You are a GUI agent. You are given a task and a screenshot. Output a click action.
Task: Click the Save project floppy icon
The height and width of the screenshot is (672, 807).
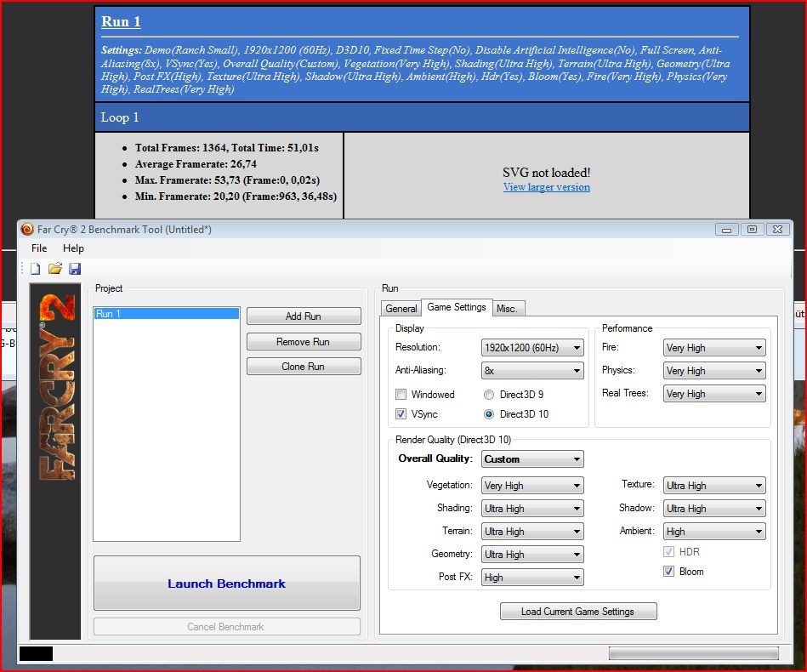[75, 268]
